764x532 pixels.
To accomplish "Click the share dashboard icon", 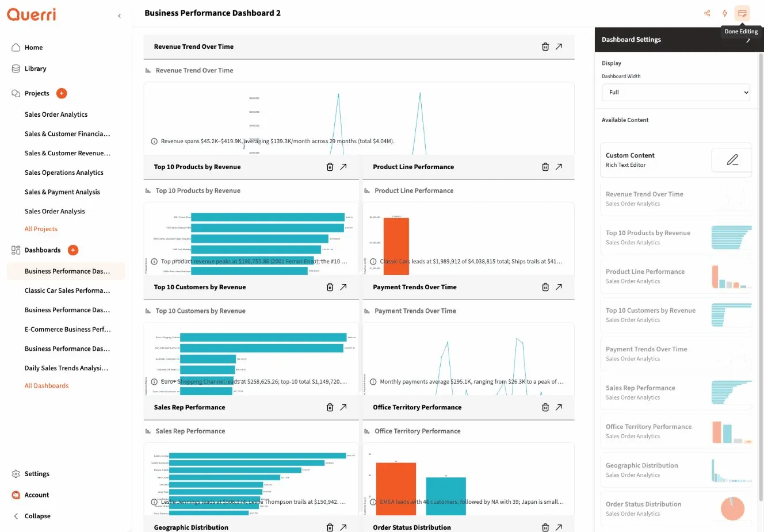I will 706,13.
